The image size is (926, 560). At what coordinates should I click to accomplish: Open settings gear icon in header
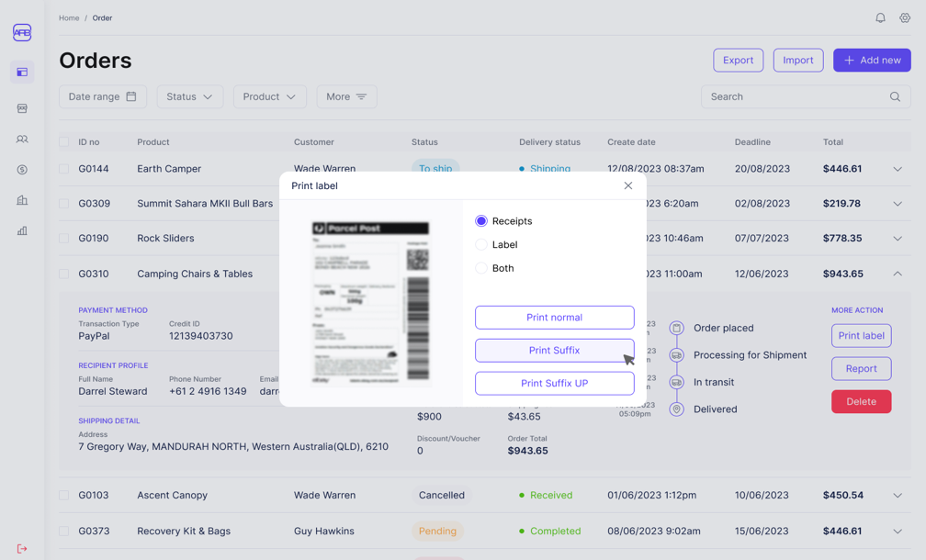[905, 18]
